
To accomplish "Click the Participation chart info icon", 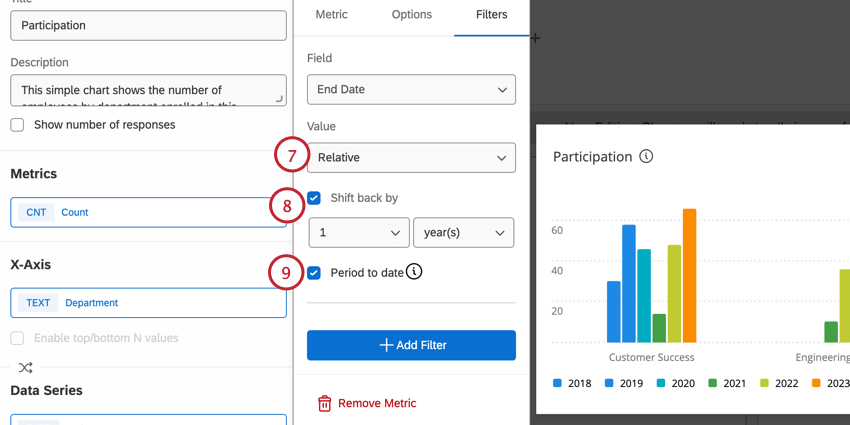I will 646,157.
